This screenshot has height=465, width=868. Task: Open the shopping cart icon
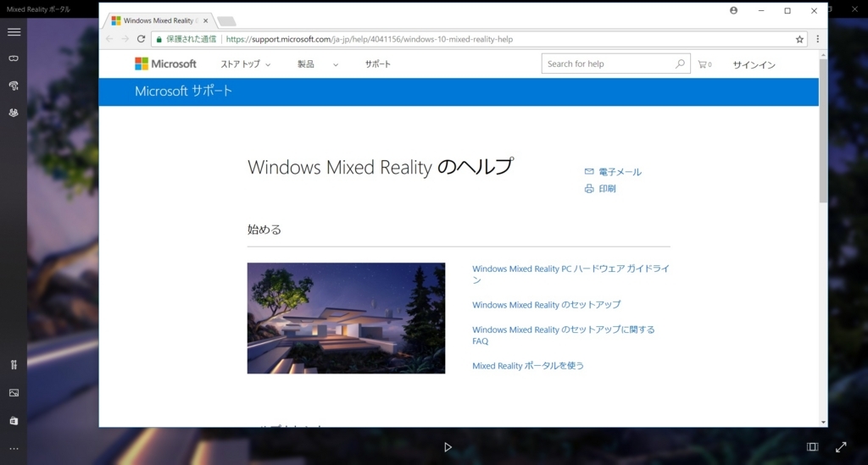tap(704, 64)
